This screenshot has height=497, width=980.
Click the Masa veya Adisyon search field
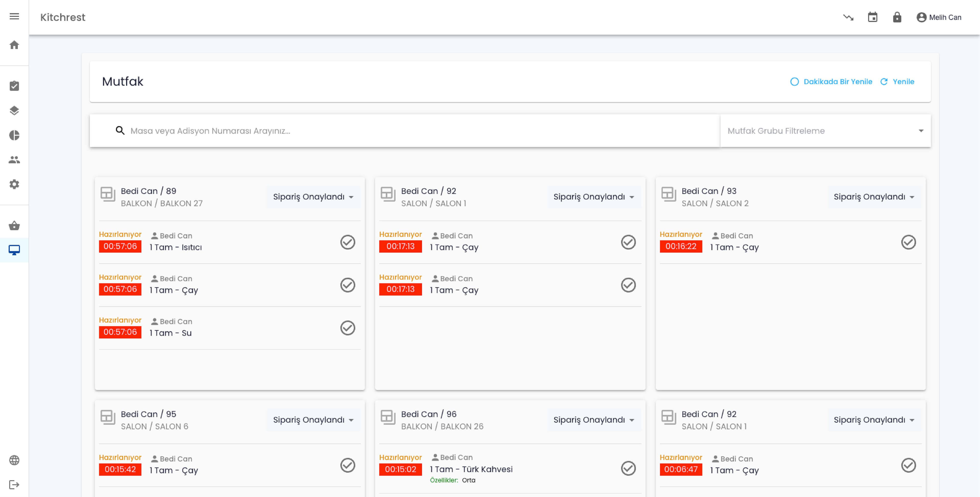(x=419, y=131)
